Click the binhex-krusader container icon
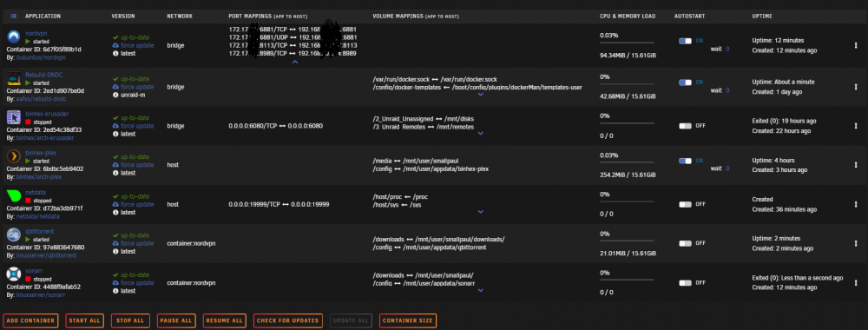 pos(14,117)
